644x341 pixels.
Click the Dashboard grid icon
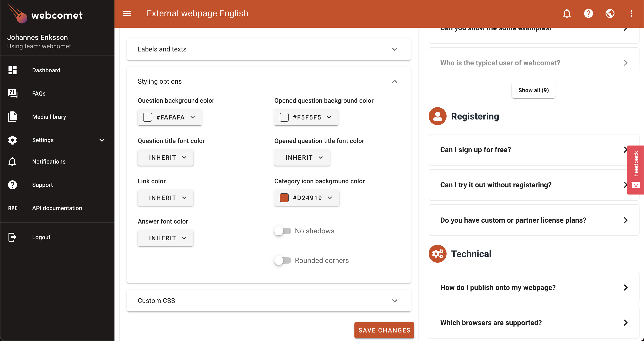12,70
